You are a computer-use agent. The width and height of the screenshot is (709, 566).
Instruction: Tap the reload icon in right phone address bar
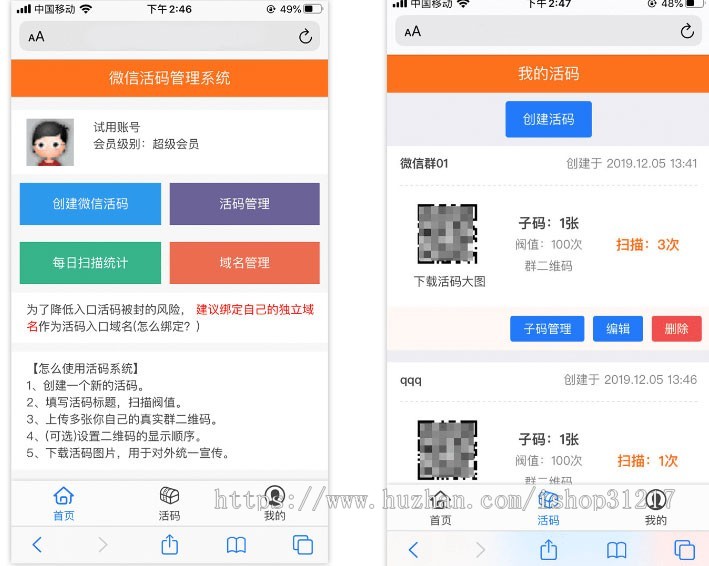pyautogui.click(x=687, y=31)
